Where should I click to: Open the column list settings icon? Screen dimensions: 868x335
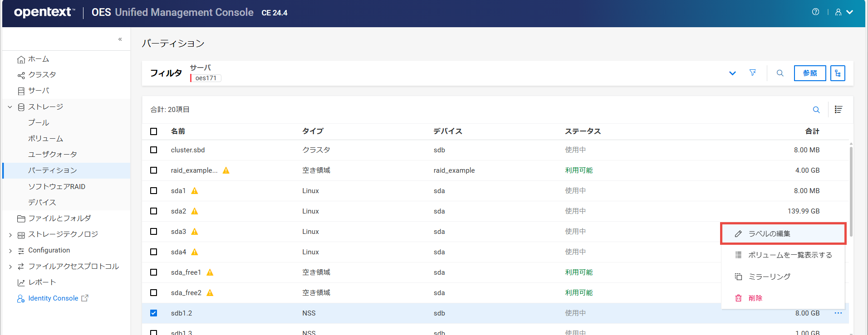click(x=838, y=110)
